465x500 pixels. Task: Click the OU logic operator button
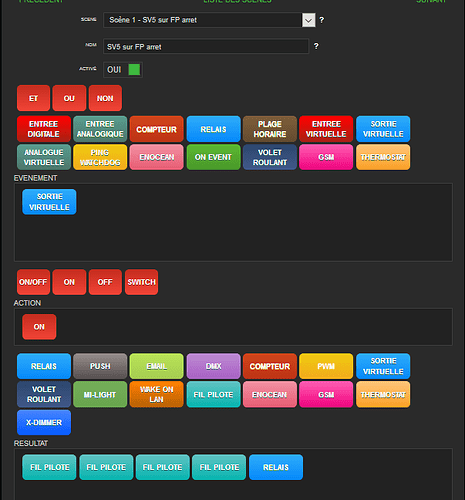click(69, 98)
